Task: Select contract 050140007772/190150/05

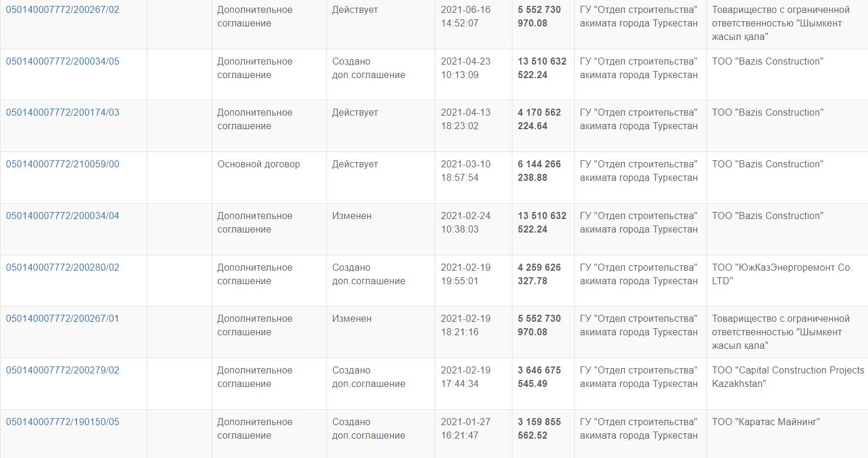Action: pyautogui.click(x=62, y=422)
